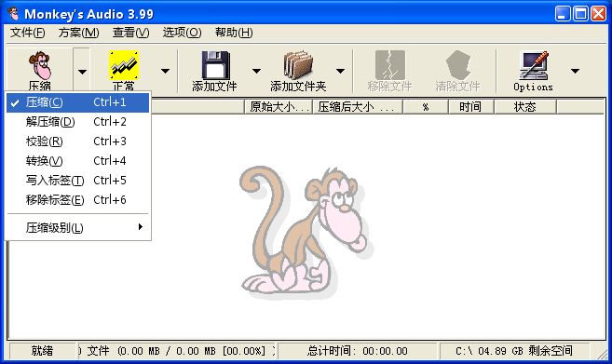Viewport: 612px width, 364px height.
Task: Click the 清除文件 toolbar icon
Action: 458,65
